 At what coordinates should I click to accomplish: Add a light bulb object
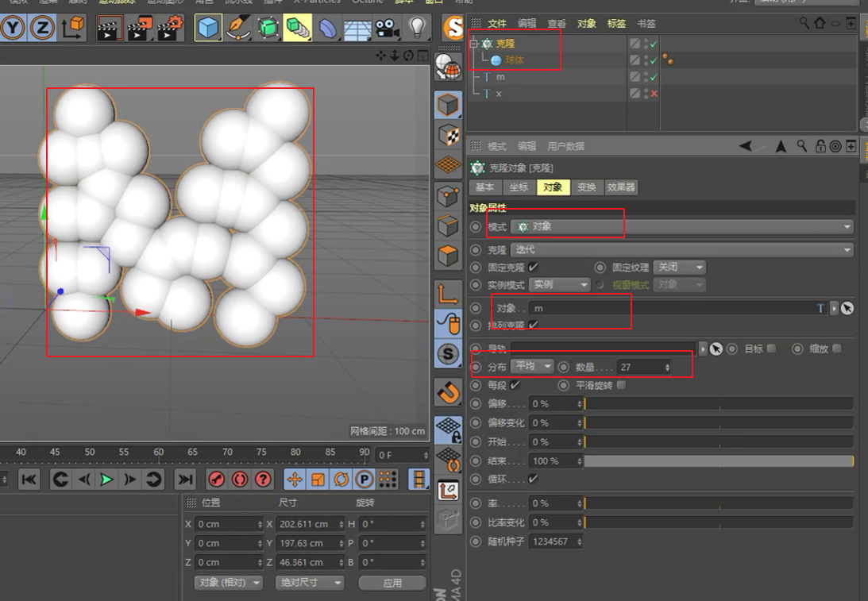[417, 26]
